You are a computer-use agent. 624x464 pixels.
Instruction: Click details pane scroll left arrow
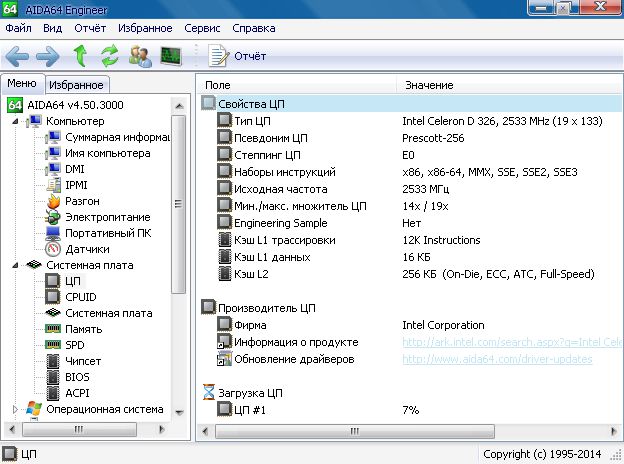[x=205, y=431]
